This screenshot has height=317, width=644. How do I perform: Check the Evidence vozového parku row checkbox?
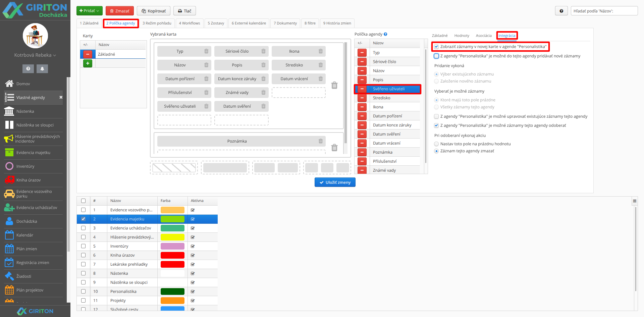(x=83, y=210)
